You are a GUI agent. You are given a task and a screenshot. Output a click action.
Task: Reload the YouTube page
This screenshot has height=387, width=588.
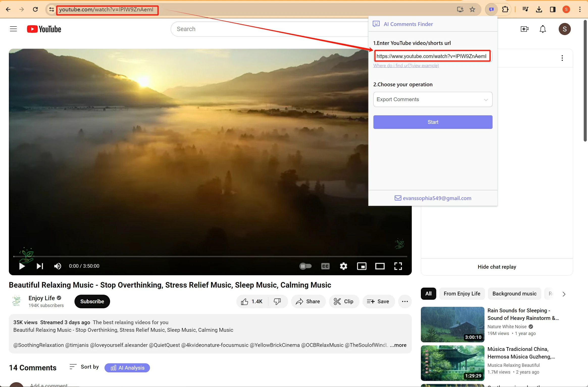35,10
